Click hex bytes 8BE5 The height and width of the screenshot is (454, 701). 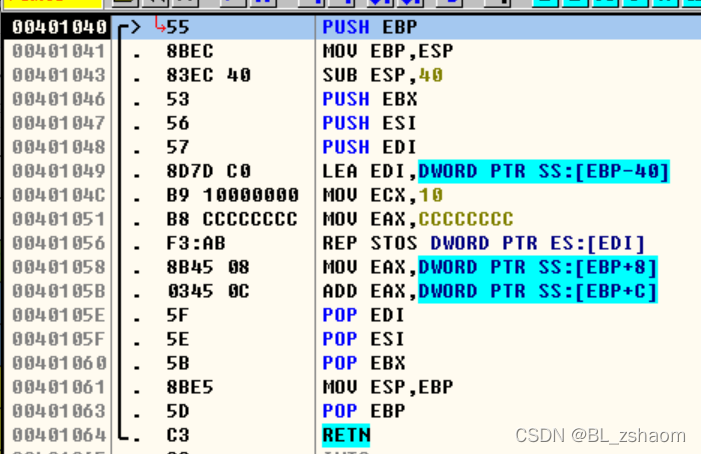pos(190,387)
